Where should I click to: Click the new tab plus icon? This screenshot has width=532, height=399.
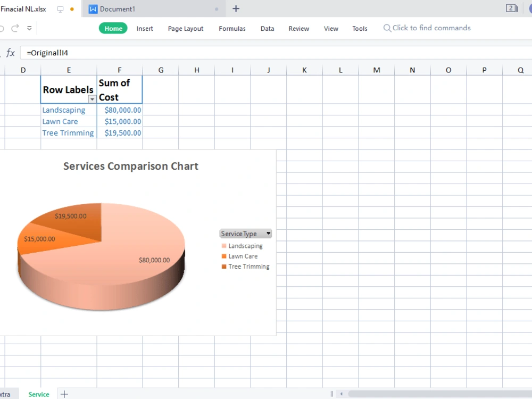coord(236,9)
